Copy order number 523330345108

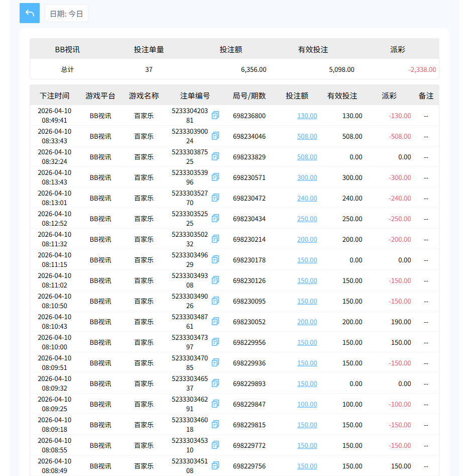pyautogui.click(x=215, y=465)
